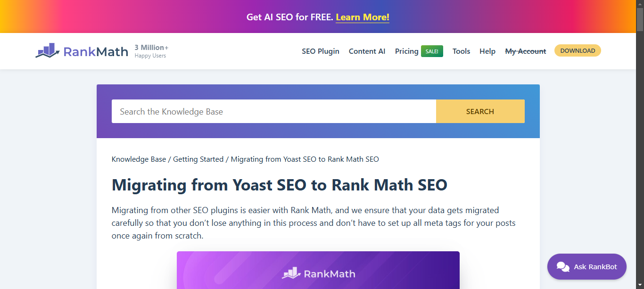Open the Ask RankBot chat bubble

click(x=587, y=267)
